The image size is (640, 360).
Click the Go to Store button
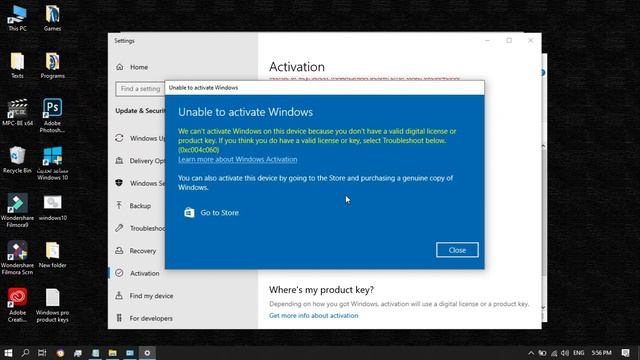coord(211,213)
